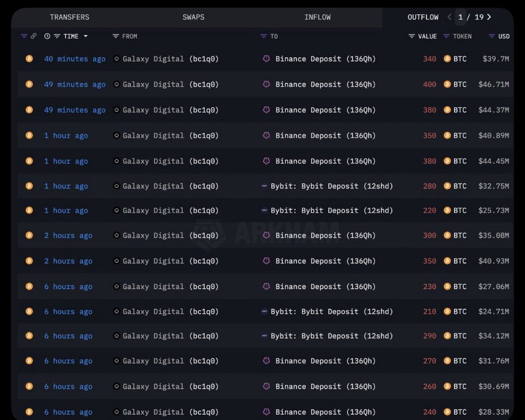Click the $35.08M USD value
Viewport: 525px width, 420px height.
(x=493, y=236)
